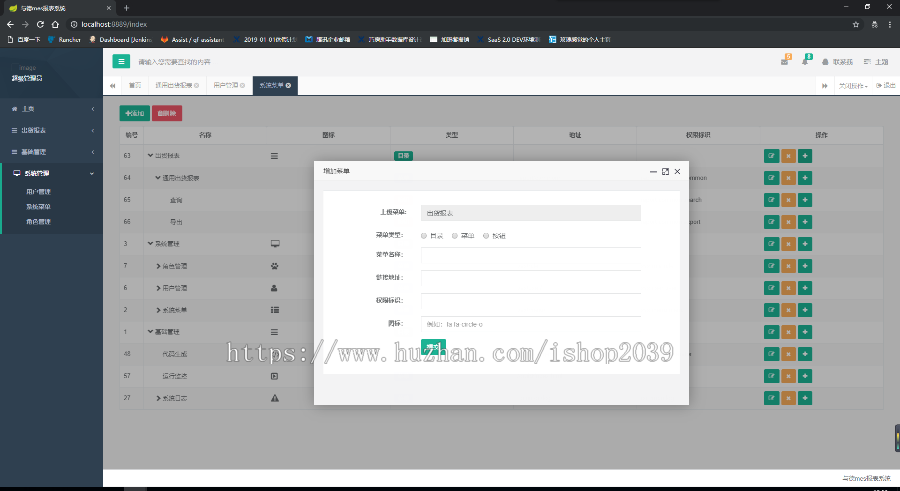This screenshot has height=491, width=900.
Task: Click green plus icon for row 6
Action: (x=805, y=288)
